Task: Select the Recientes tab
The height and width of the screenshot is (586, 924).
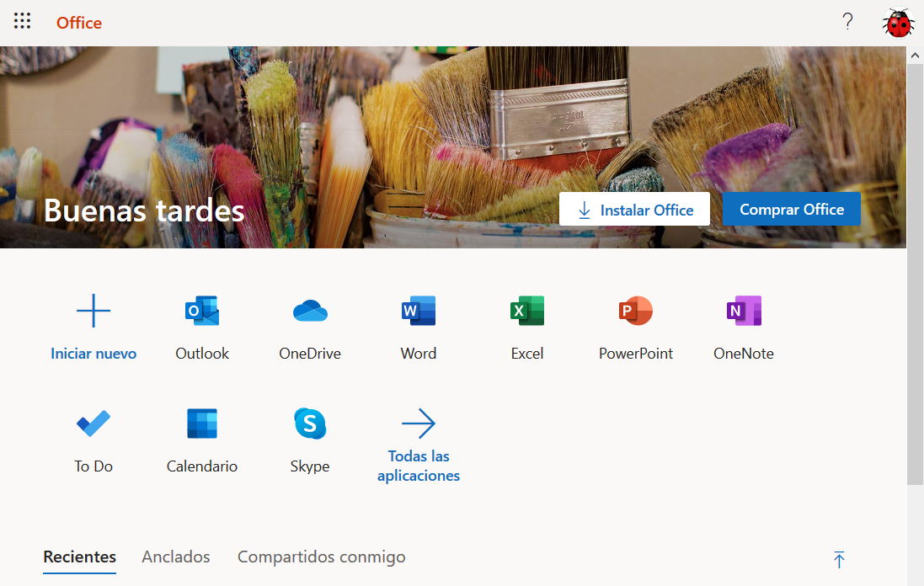Action: coord(79,557)
